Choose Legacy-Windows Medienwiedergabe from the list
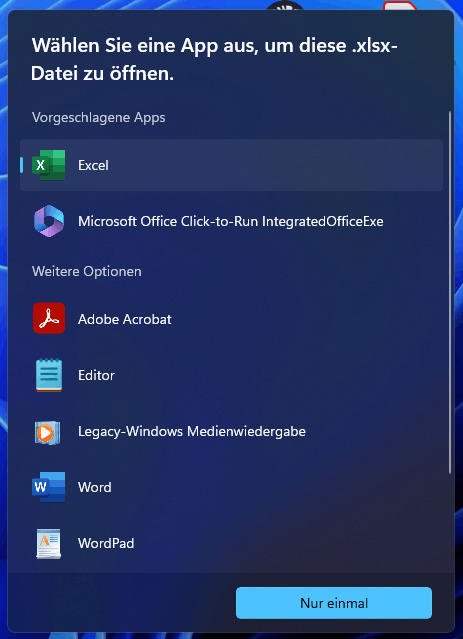 click(231, 432)
